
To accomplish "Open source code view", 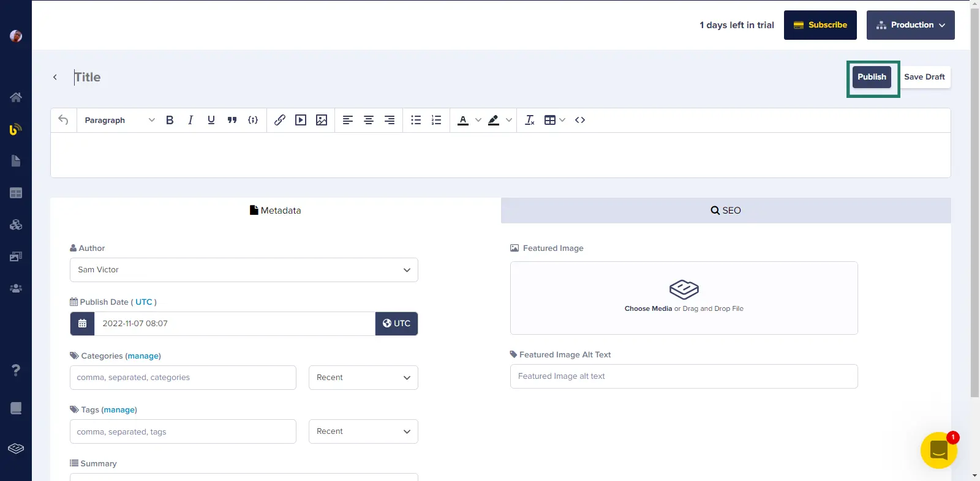I will point(580,120).
